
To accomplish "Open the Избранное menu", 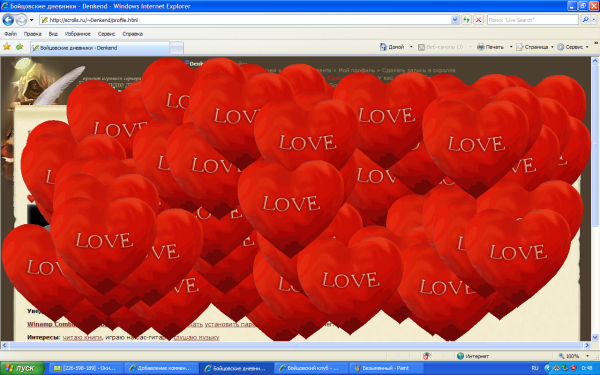I will (78, 34).
